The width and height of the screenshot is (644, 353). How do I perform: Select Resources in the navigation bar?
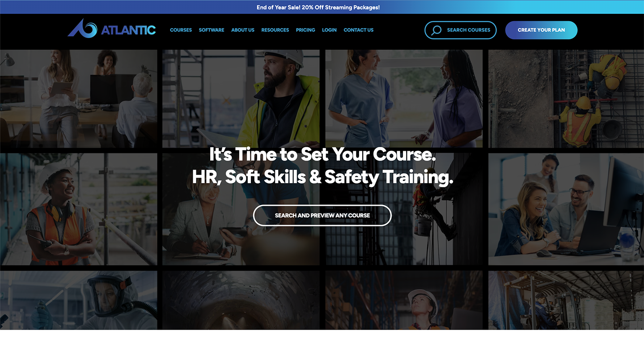[275, 30]
